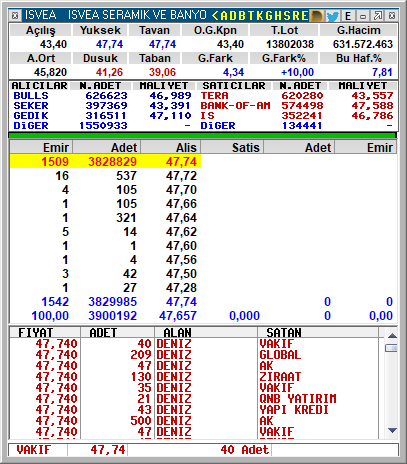Click the ISVEA ticker symbol in title

click(x=40, y=15)
